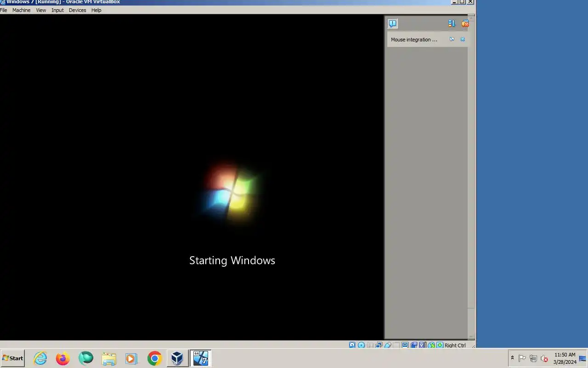Click the network tray icon
588x368 pixels.
533,358
